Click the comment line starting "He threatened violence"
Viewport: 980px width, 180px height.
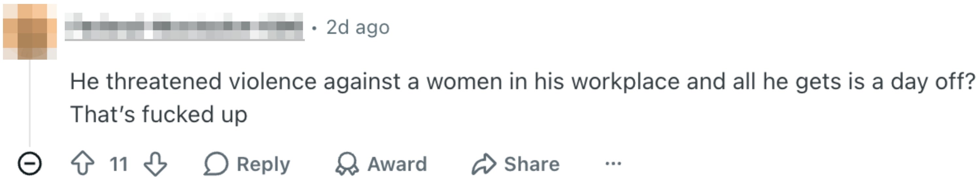point(523,82)
